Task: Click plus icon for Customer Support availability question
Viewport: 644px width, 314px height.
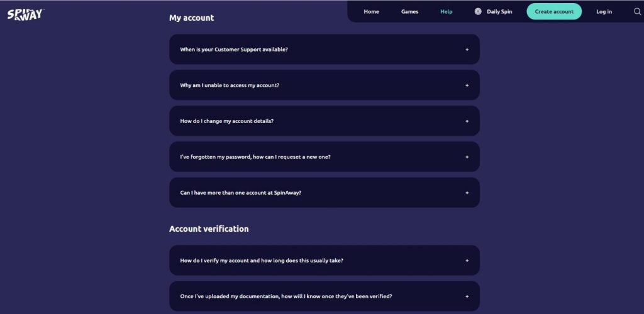Action: (x=467, y=50)
